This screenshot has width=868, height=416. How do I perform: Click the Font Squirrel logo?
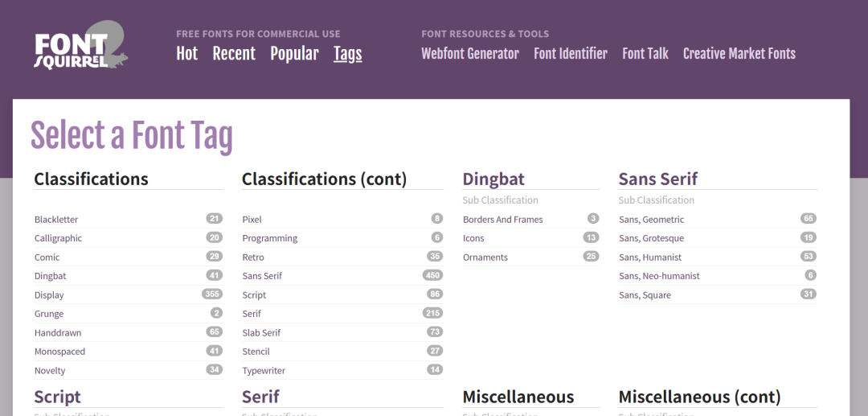coord(81,46)
